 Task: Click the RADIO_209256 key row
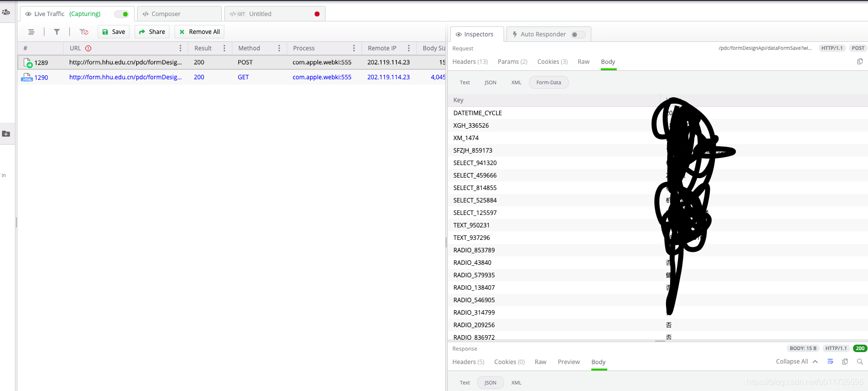[658, 325]
